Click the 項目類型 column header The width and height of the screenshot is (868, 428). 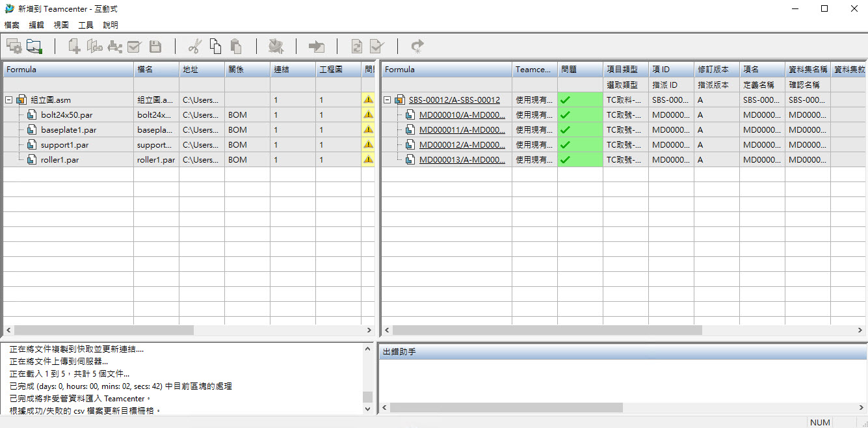pyautogui.click(x=626, y=70)
